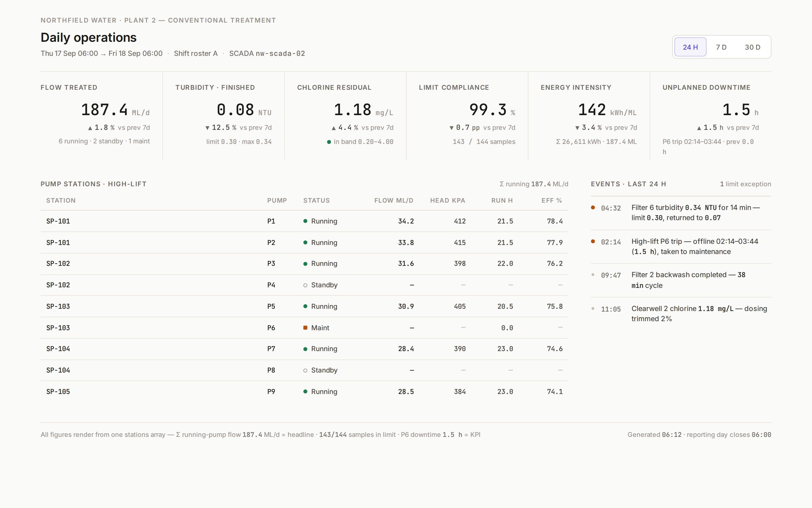Click the 'Σ running 187.4 ML/d' summary

click(534, 184)
